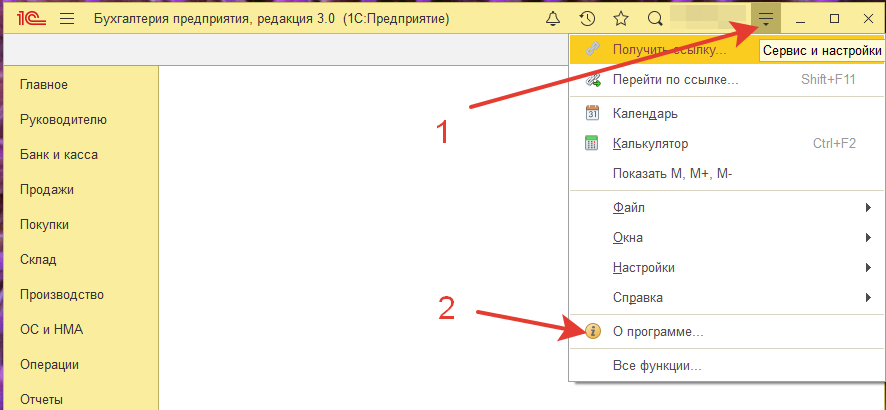
Task: Click the calculator icon in the menu
Action: click(592, 143)
